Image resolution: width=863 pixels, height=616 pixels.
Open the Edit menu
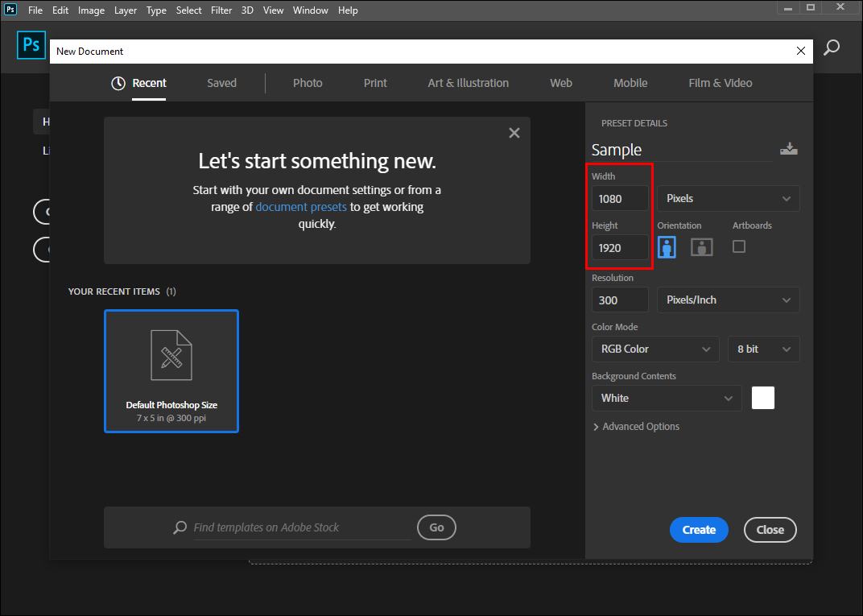point(60,10)
